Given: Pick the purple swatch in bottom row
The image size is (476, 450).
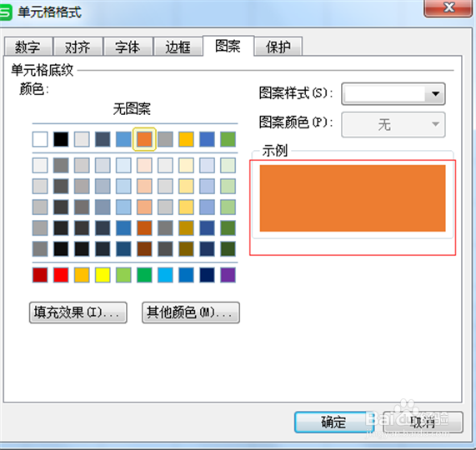Looking at the screenshot, I should (228, 275).
